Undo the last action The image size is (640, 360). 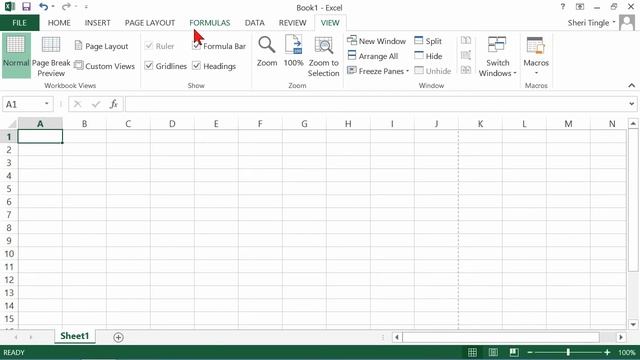coord(43,7)
